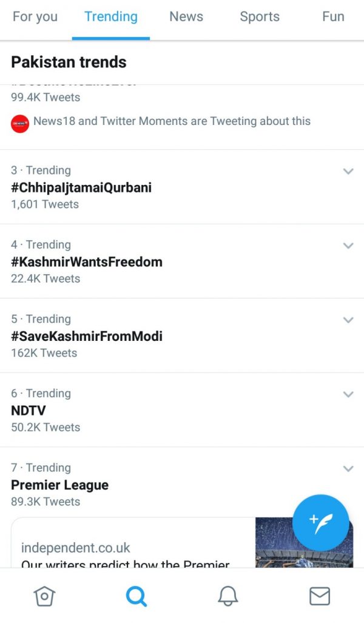
Task: Expand options for #KashmirWantsFreedom trend
Action: [x=348, y=246]
